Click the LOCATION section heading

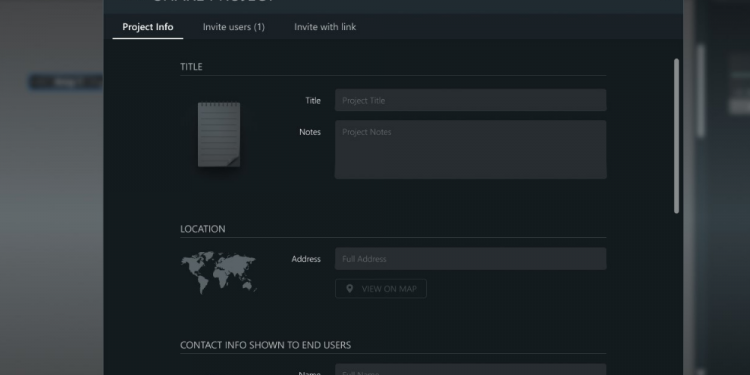pos(203,229)
